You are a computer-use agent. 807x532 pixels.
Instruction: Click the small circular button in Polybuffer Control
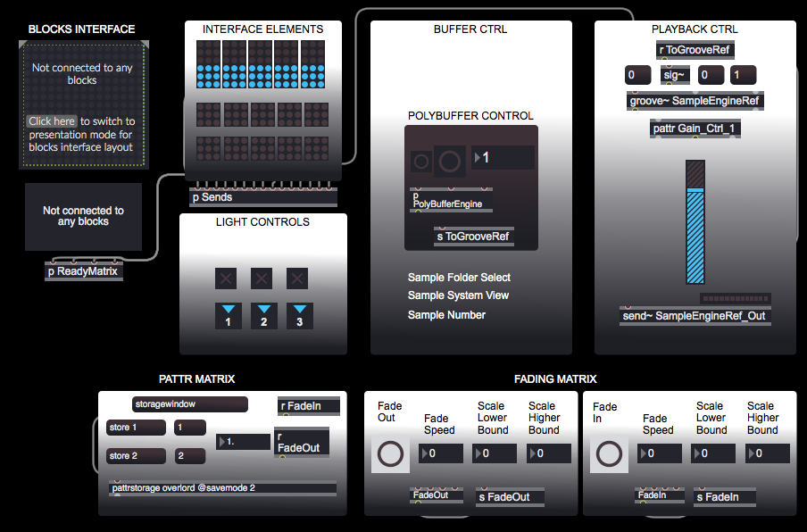421,162
